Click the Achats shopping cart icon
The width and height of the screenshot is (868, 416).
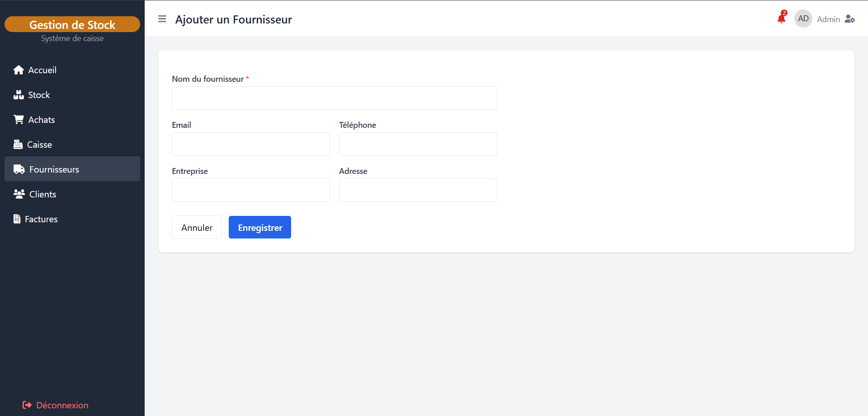(x=19, y=120)
